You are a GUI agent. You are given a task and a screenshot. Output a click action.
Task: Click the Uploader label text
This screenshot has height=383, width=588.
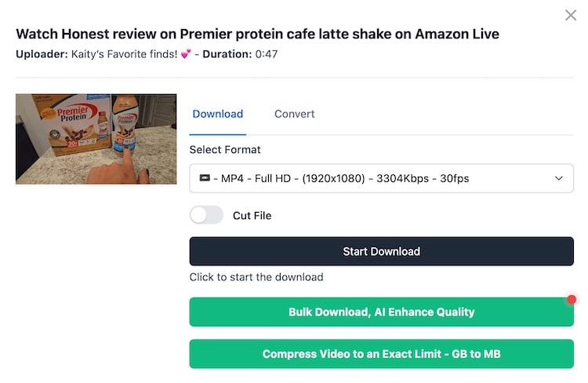tap(41, 54)
